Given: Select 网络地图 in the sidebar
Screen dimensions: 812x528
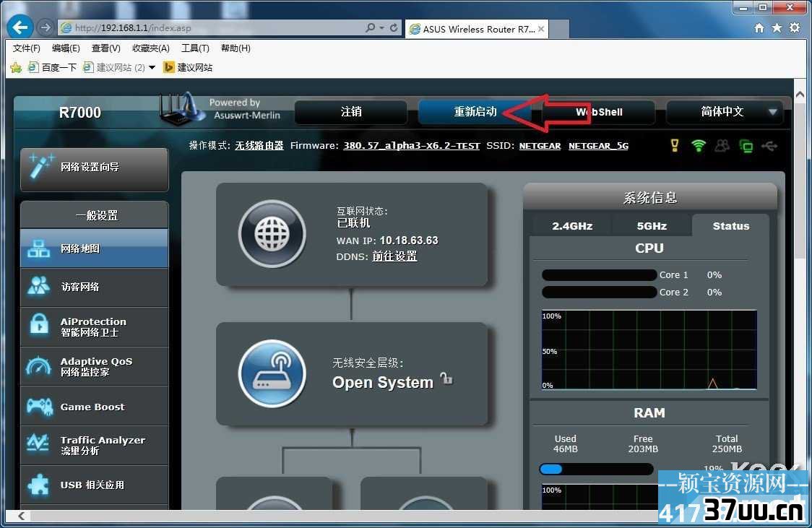Looking at the screenshot, I should (94, 248).
